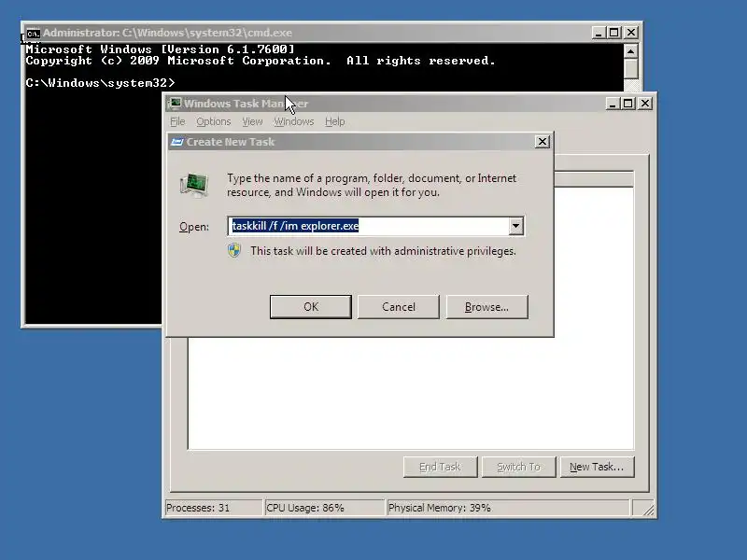Click the End Task button
The height and width of the screenshot is (560, 747).
440,467
